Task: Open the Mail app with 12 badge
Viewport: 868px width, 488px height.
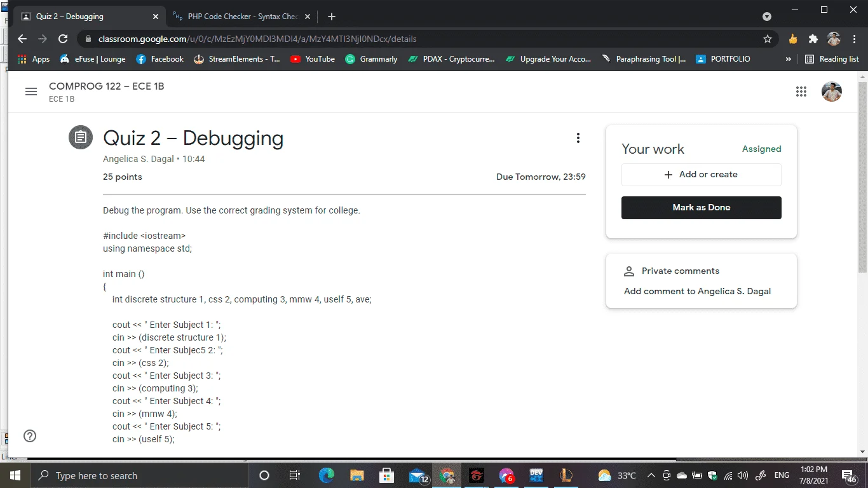Action: [417, 475]
